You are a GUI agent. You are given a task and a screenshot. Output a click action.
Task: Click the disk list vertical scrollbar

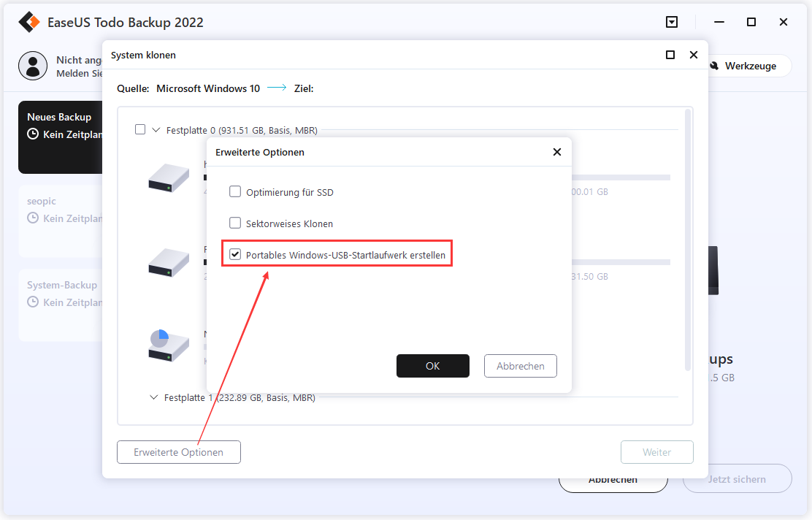pyautogui.click(x=688, y=240)
